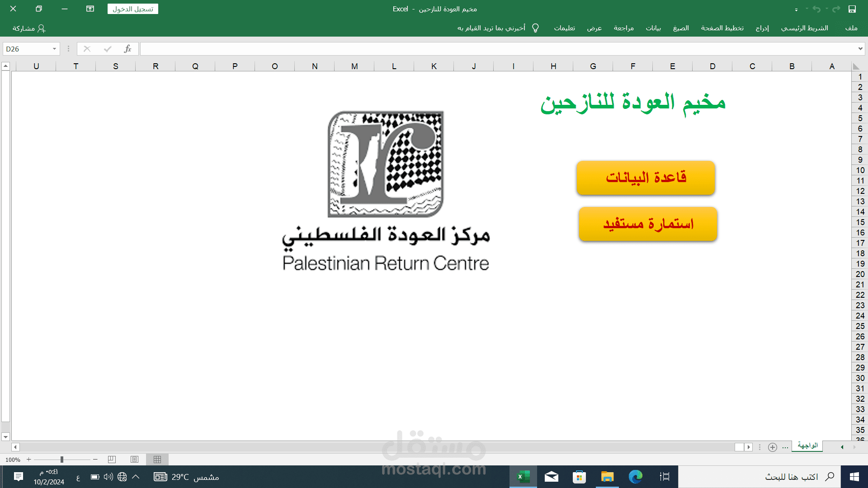Click the network globe icon in tray
The width and height of the screenshot is (868, 488).
(x=122, y=477)
